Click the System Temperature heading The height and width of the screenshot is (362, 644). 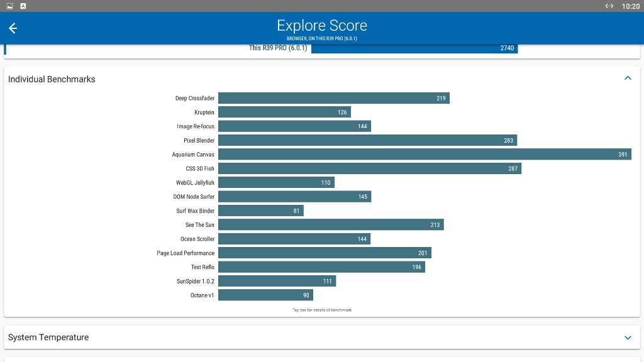48,337
